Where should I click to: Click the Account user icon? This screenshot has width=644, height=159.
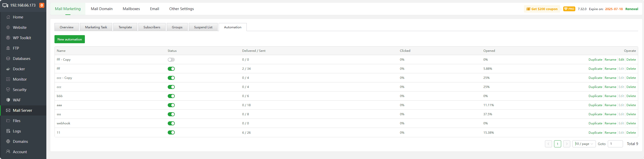coord(8,152)
